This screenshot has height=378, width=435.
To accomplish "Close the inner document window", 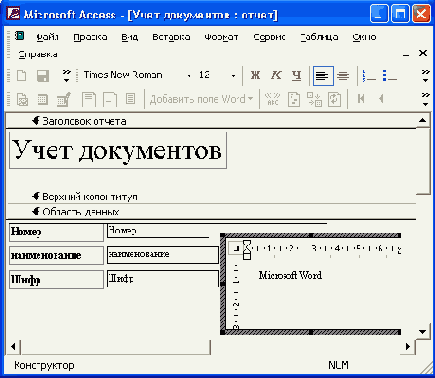I will 423,53.
